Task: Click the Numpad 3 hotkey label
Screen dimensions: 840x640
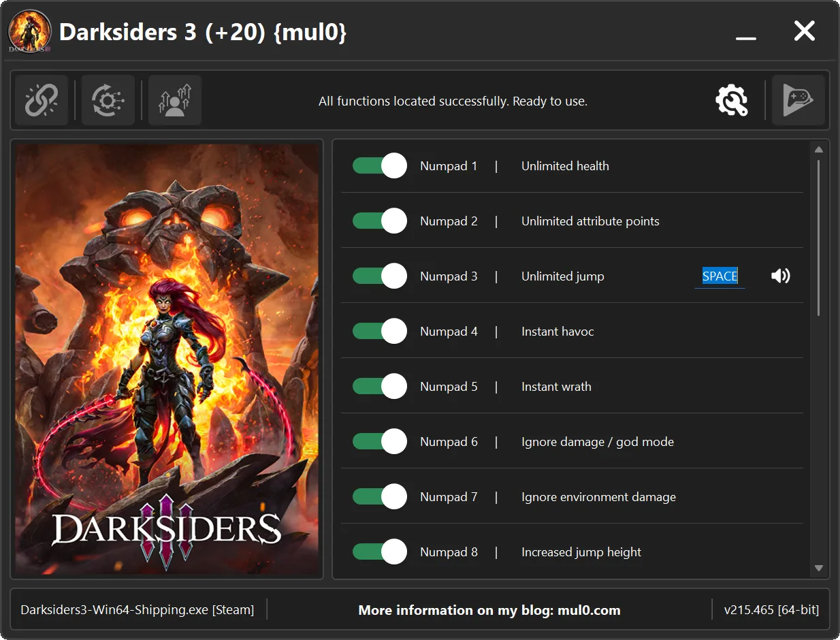Action: pos(449,276)
